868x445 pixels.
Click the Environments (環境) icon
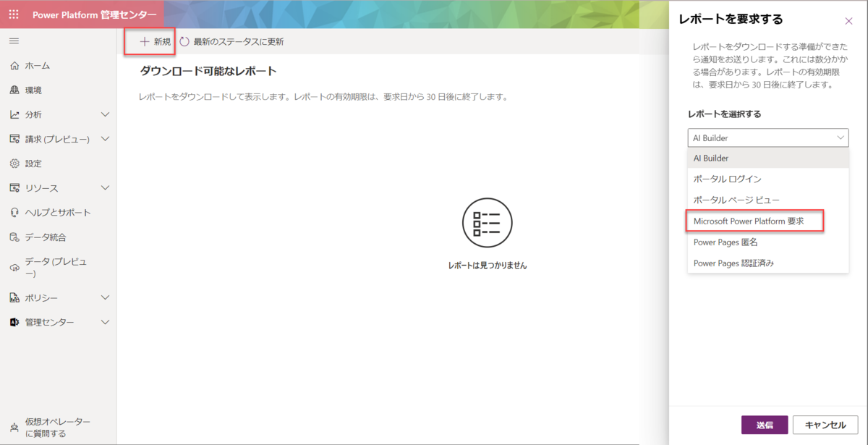(14, 90)
